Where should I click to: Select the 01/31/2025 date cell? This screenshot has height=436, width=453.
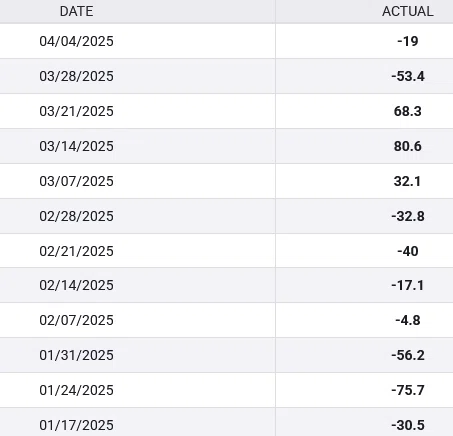[x=76, y=355]
